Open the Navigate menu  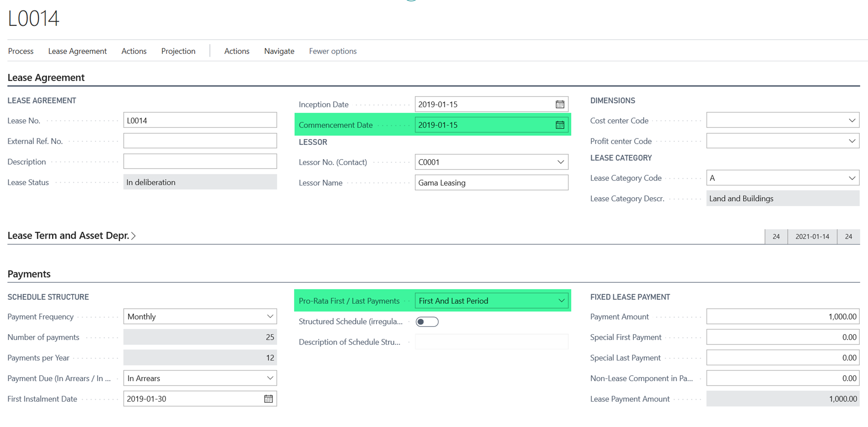279,51
